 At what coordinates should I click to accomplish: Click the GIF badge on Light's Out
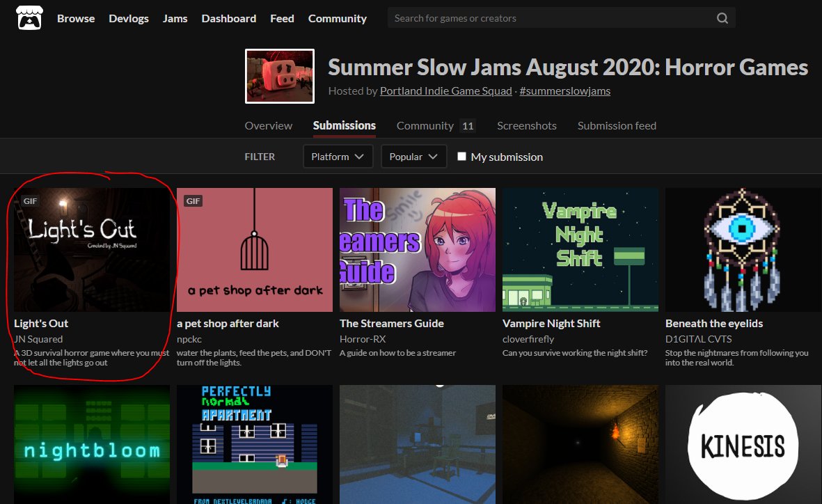[30, 201]
